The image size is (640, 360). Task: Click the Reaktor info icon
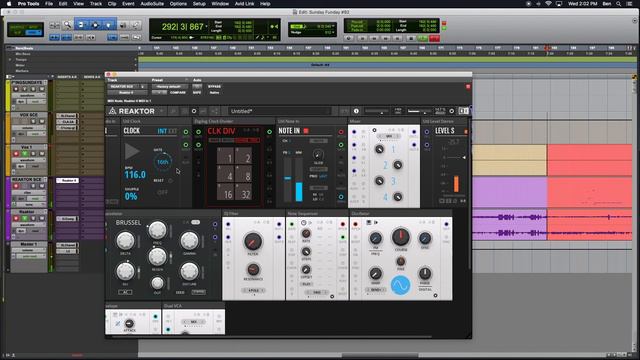[356, 111]
